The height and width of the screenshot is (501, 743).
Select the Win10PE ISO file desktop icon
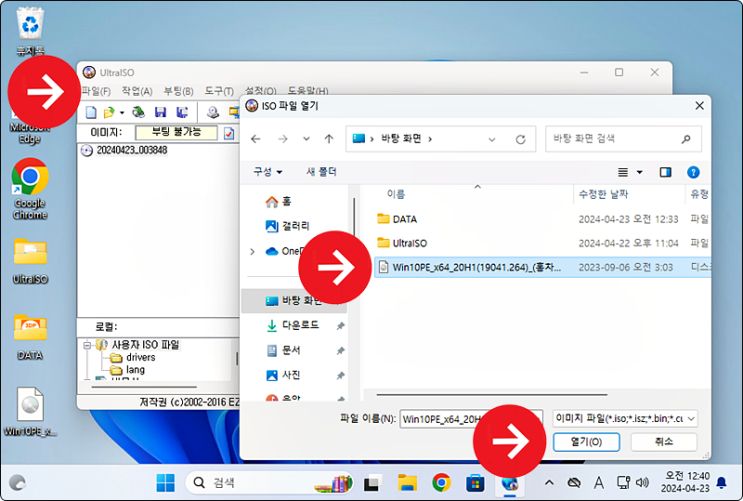pyautogui.click(x=30, y=411)
